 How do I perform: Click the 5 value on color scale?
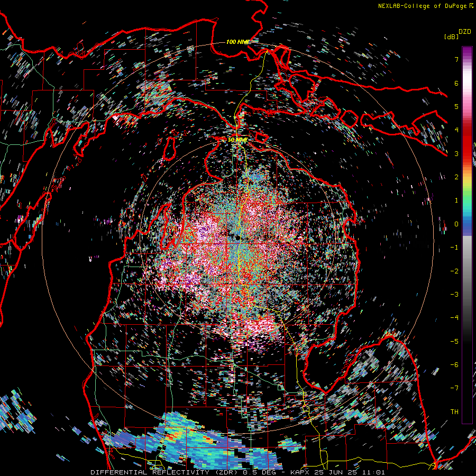456,106
